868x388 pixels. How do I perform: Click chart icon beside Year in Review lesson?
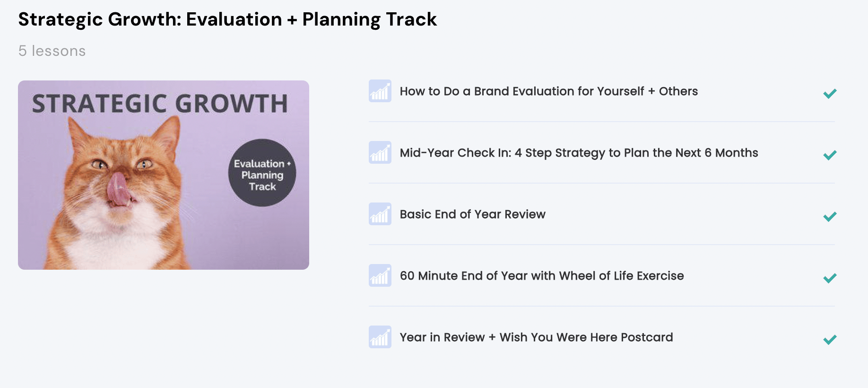pyautogui.click(x=380, y=337)
